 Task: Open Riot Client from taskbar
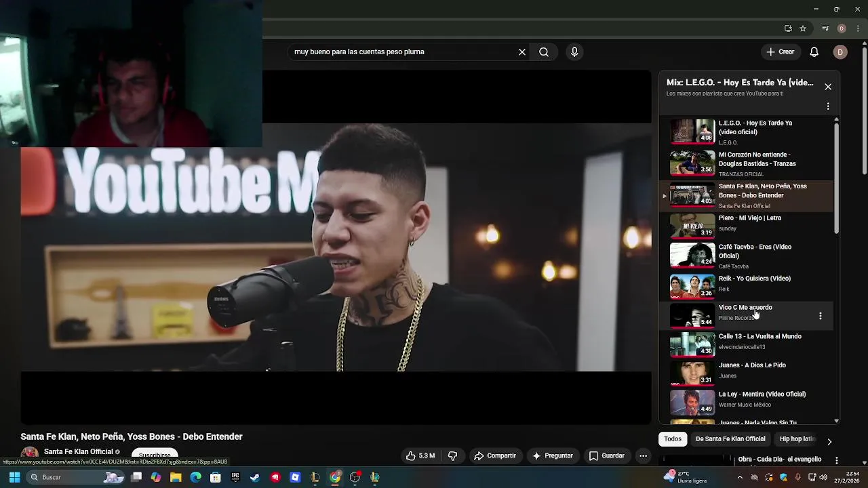pyautogui.click(x=275, y=477)
